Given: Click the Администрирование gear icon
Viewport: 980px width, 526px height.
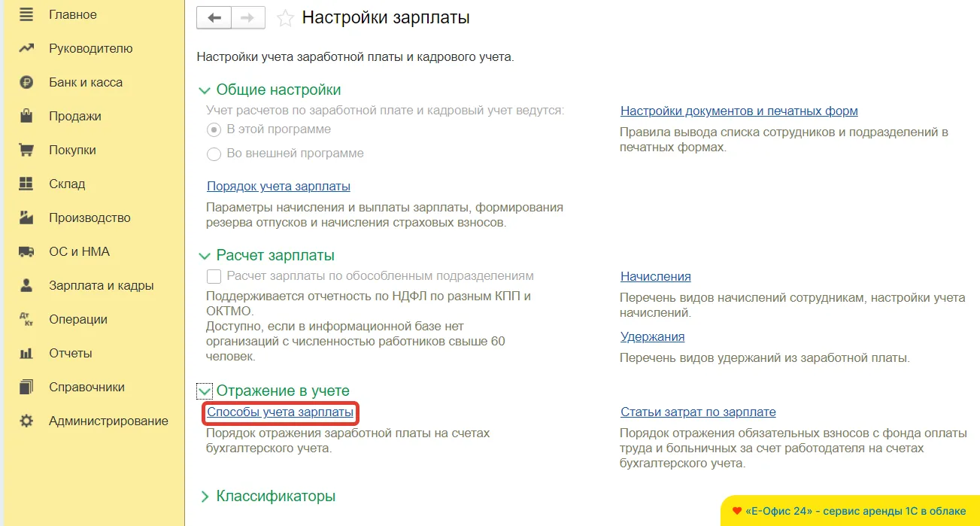Looking at the screenshot, I should pyautogui.click(x=26, y=421).
